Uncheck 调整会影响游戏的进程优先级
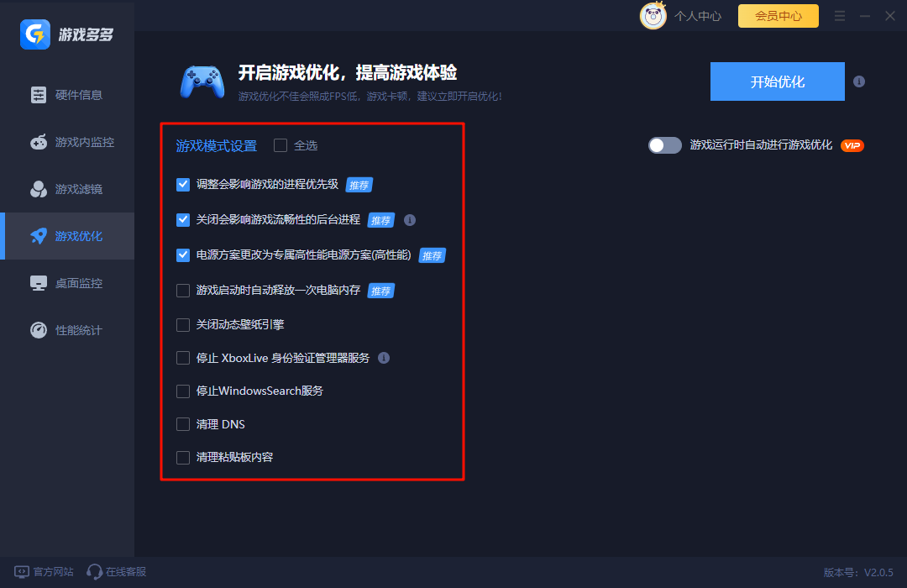The image size is (907, 588). pos(182,185)
